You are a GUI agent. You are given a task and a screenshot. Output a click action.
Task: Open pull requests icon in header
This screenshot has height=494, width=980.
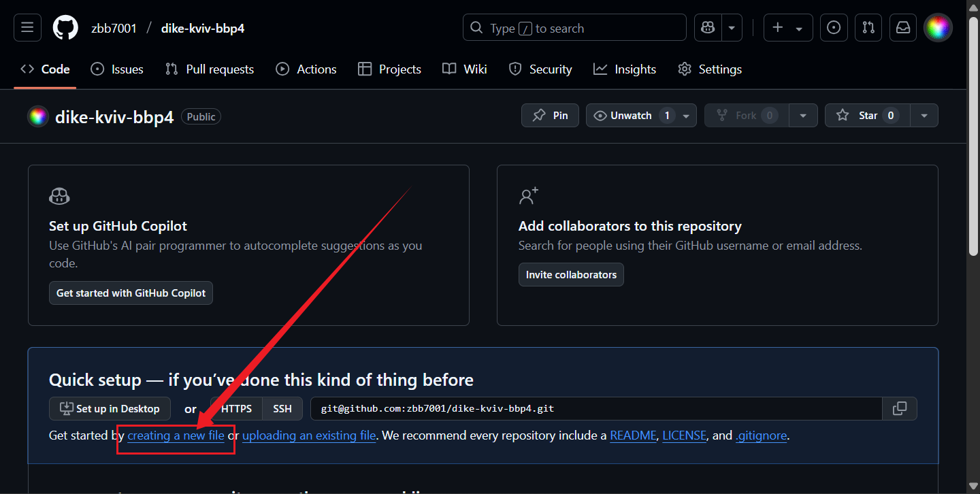(868, 28)
